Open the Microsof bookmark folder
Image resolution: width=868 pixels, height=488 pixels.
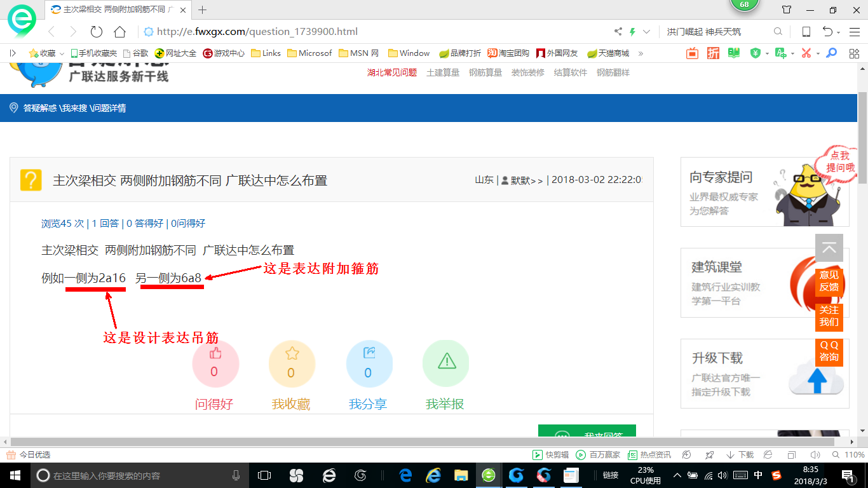309,53
